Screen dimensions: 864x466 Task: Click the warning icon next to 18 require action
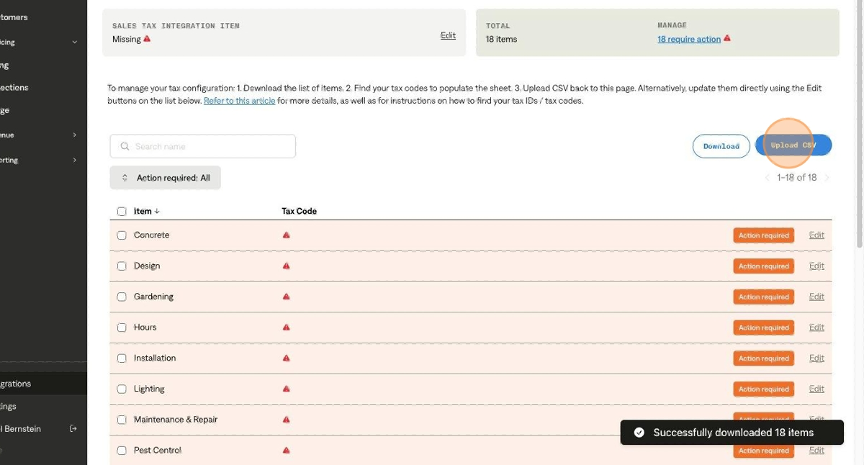pos(727,39)
